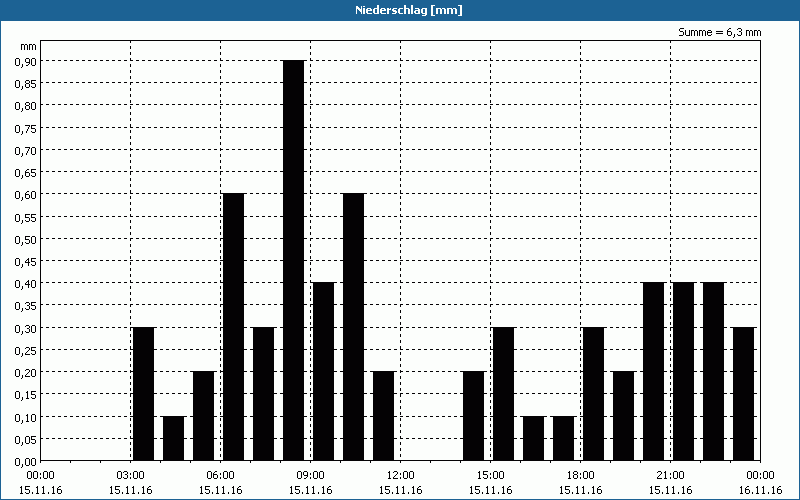Click the 0,80 y-axis value

click(x=26, y=105)
